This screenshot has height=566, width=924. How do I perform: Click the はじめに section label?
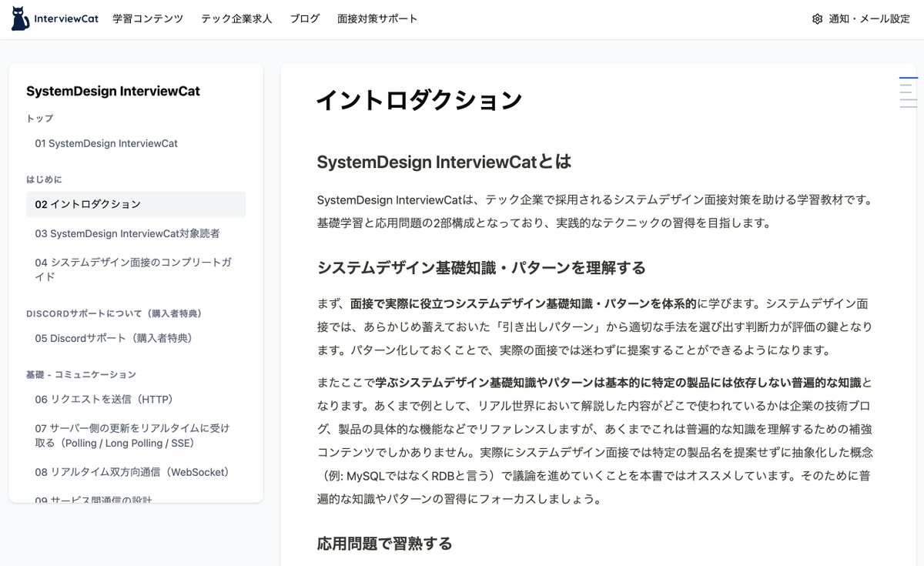[44, 179]
